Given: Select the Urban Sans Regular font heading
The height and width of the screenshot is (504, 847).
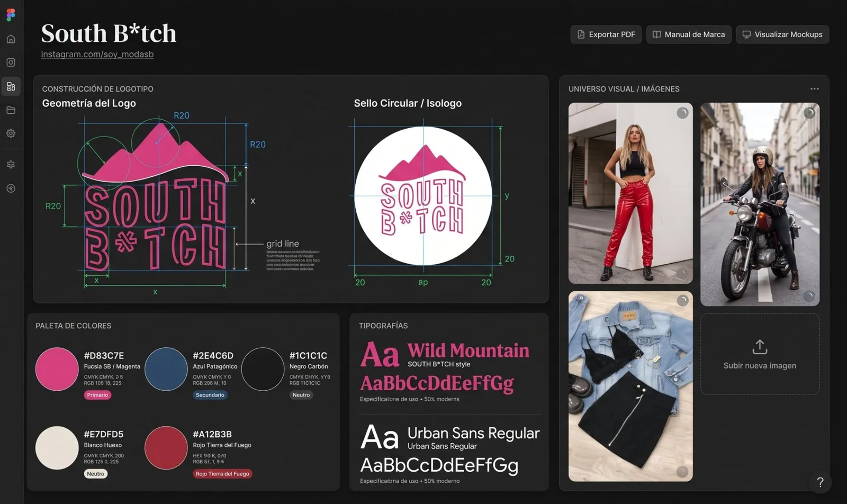Looking at the screenshot, I should point(473,433).
